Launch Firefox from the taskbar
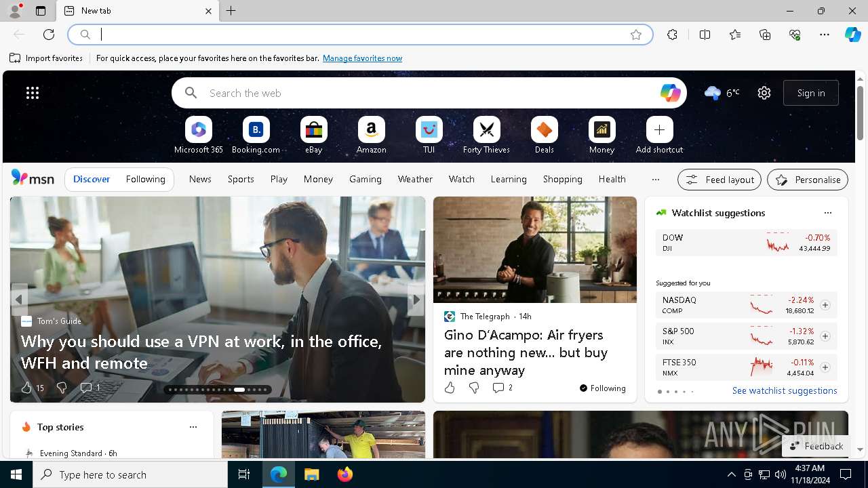Viewport: 868px width, 488px height. 345,474
